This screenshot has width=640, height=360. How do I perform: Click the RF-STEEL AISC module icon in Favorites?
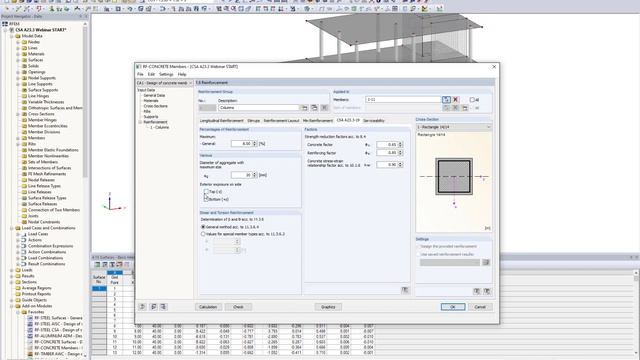coord(30,324)
